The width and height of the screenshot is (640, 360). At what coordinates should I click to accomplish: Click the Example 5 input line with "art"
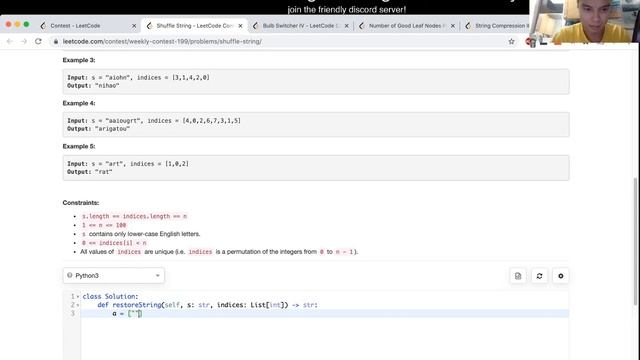tap(128, 164)
